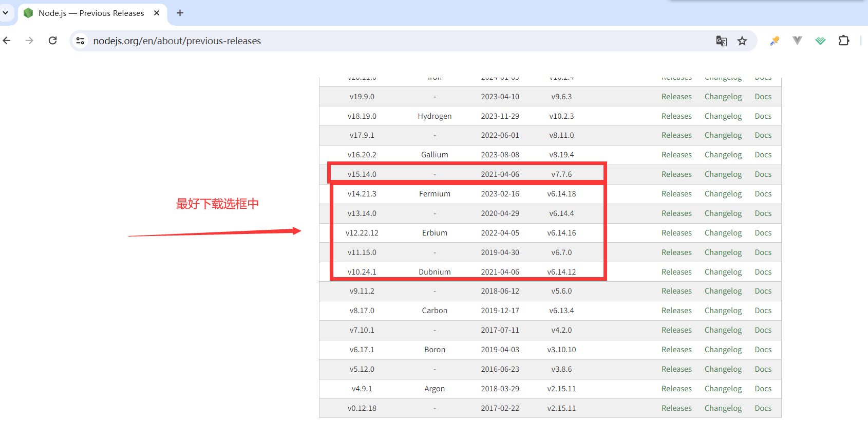Image resolution: width=868 pixels, height=435 pixels.
Task: Go forward with the browser arrow
Action: tap(29, 41)
